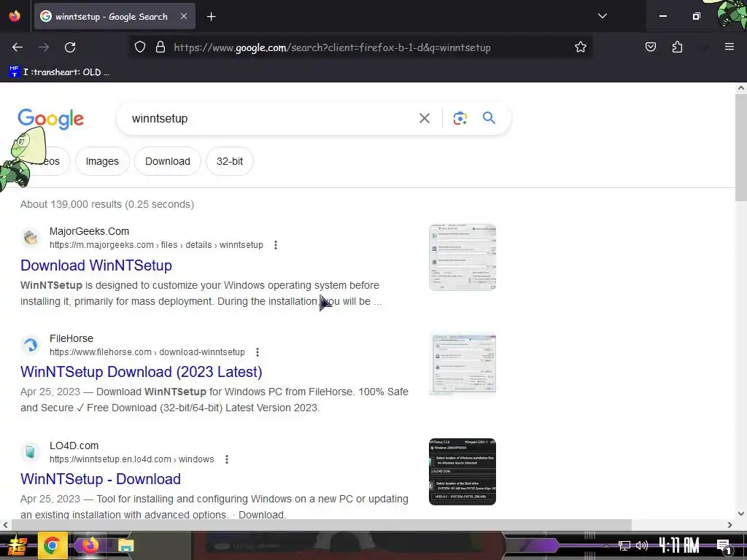Image resolution: width=747 pixels, height=560 pixels.
Task: Open WinNTSetup - Download link
Action: pos(101,479)
